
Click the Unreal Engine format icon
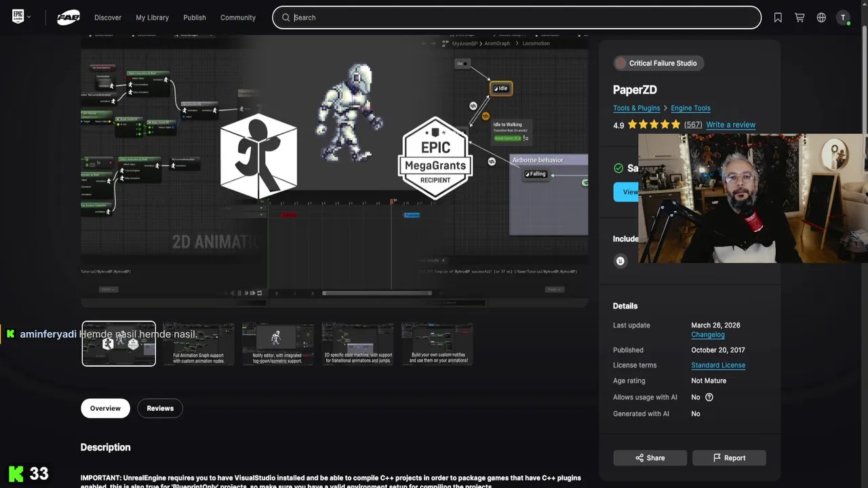620,261
